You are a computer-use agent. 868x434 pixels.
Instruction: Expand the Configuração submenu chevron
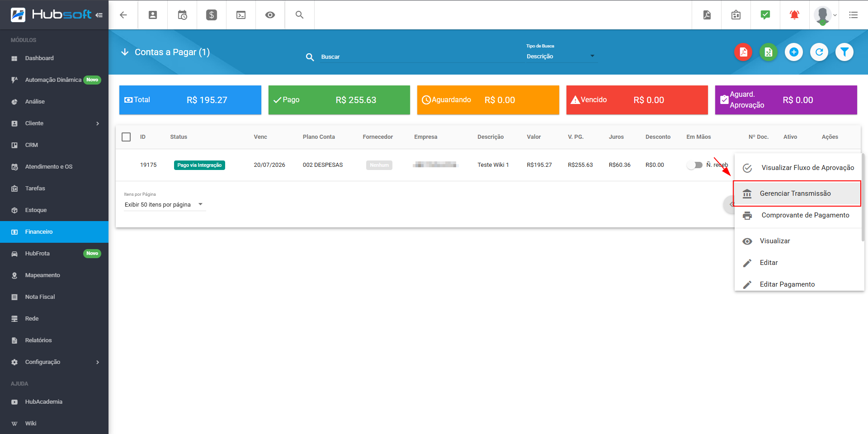(x=98, y=362)
